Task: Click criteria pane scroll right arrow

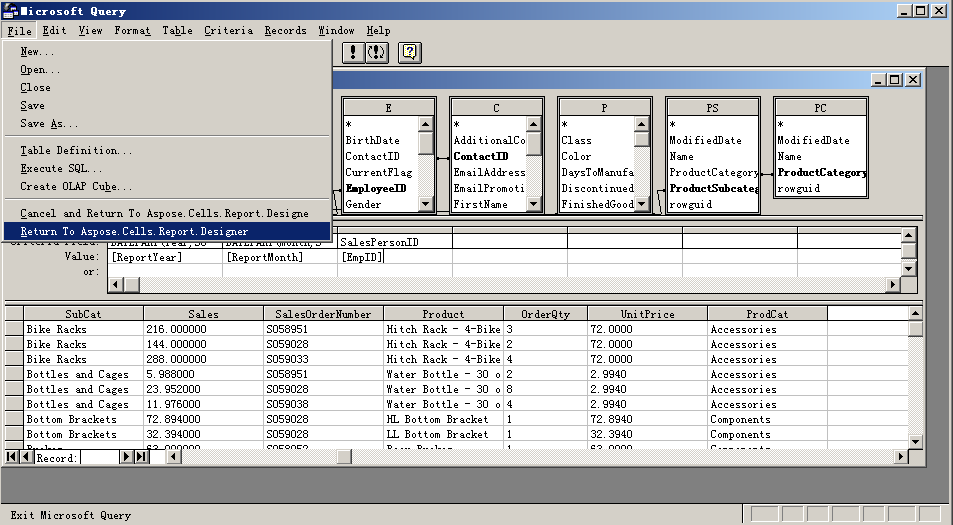Action: pos(893,284)
